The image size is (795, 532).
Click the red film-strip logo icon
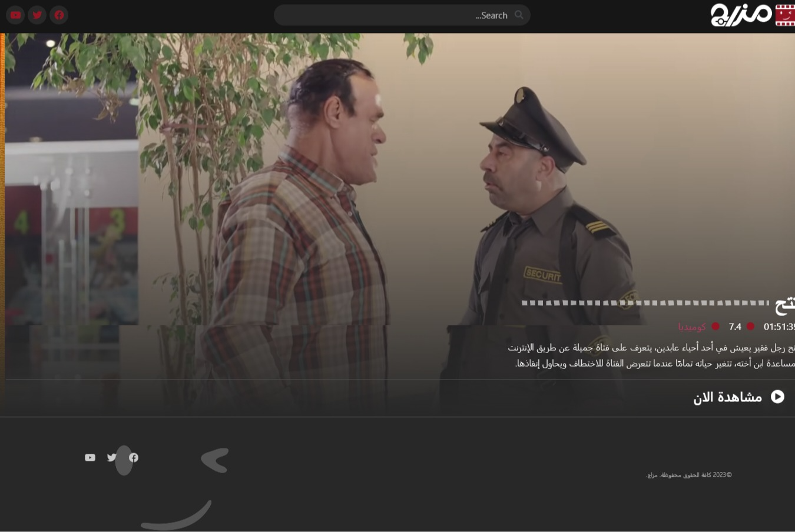[x=785, y=15]
